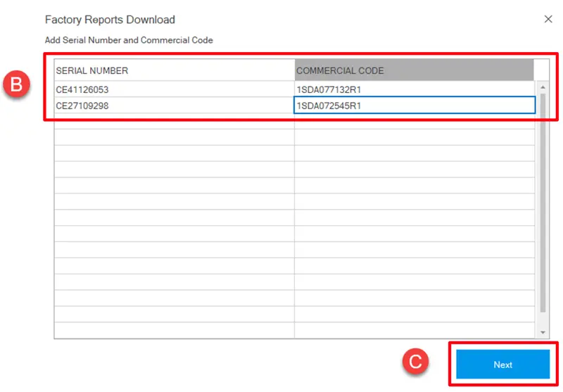Screen dimensions: 563x392
Task: Click the table scrollbar down arrow
Action: pos(543,332)
